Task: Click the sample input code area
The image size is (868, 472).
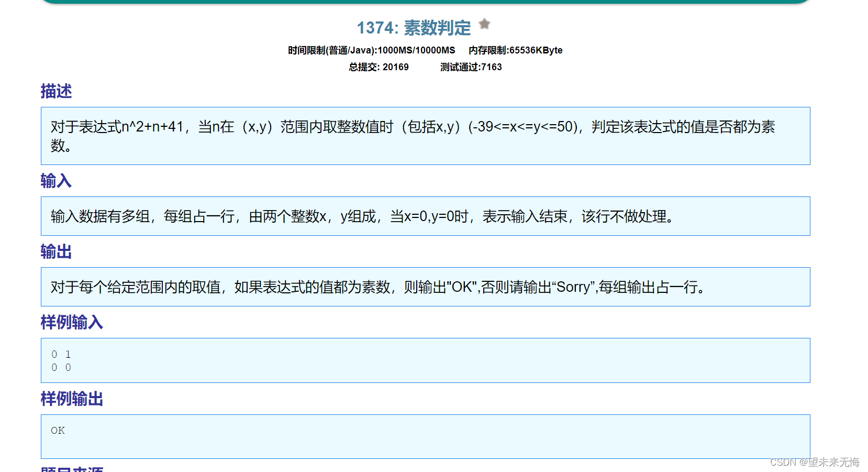Action: pos(425,360)
